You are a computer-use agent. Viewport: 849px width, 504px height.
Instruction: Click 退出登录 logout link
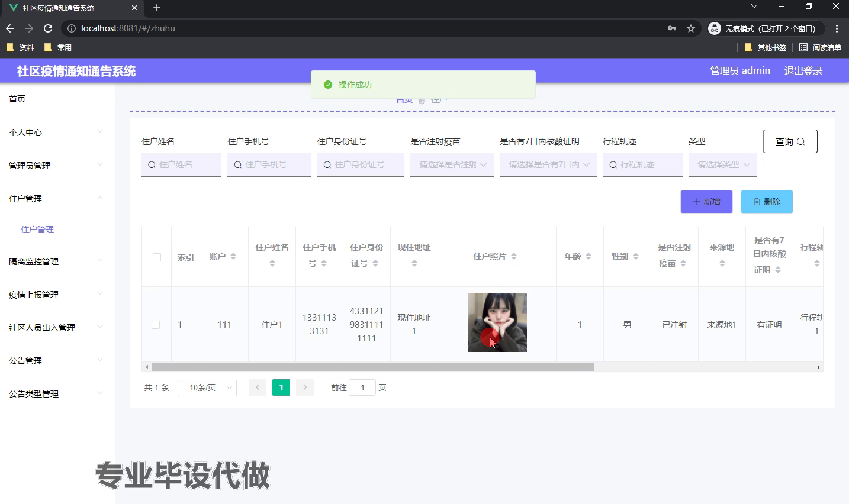803,71
